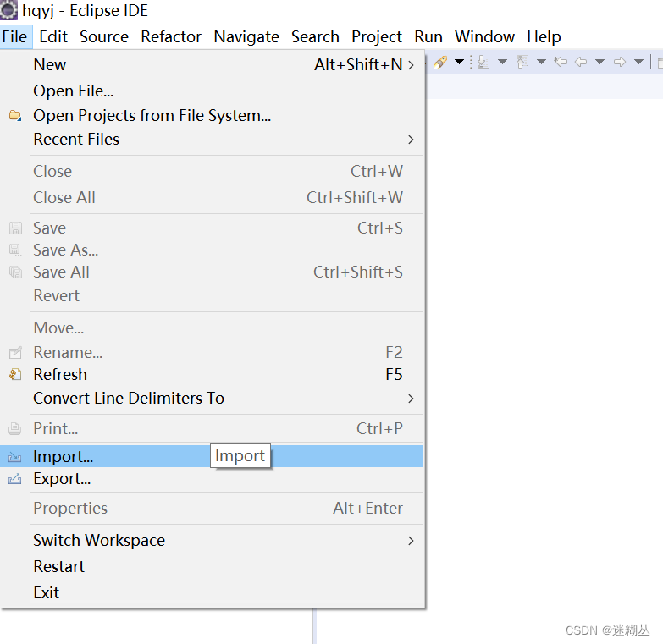Click the Refresh icon in File menu
Image resolution: width=663 pixels, height=644 pixels.
click(15, 374)
